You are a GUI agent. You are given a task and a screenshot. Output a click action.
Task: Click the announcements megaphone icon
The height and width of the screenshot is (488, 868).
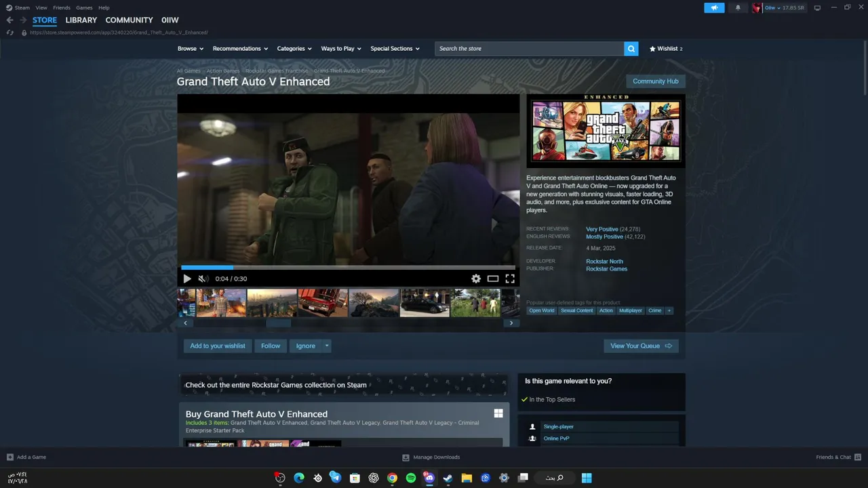point(714,7)
